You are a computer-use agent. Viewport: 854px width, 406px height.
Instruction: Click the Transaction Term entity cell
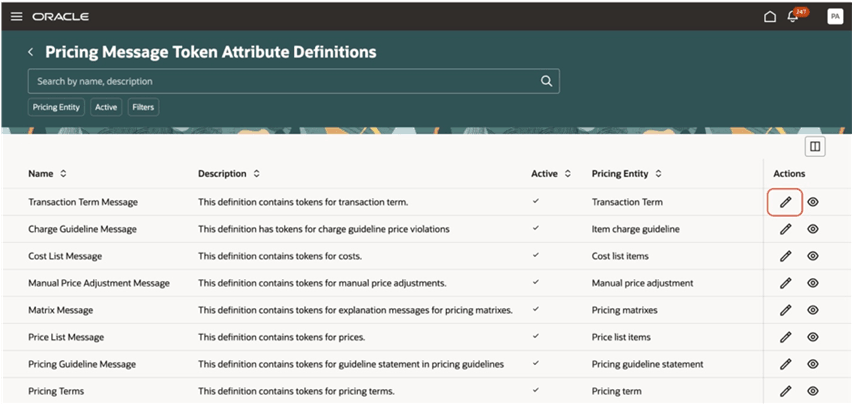[627, 202]
